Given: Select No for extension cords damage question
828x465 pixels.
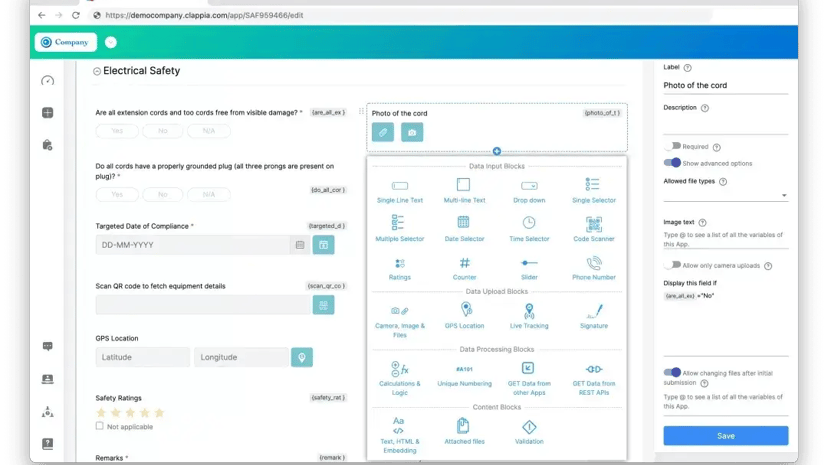Looking at the screenshot, I should pyautogui.click(x=163, y=131).
